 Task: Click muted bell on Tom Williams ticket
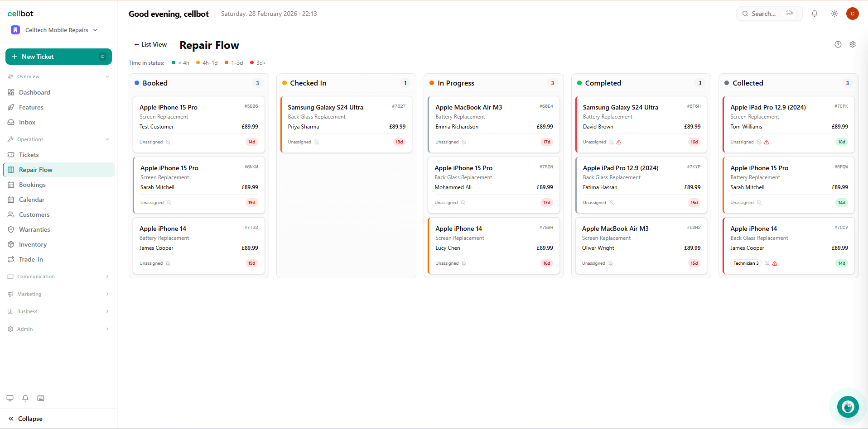point(759,142)
